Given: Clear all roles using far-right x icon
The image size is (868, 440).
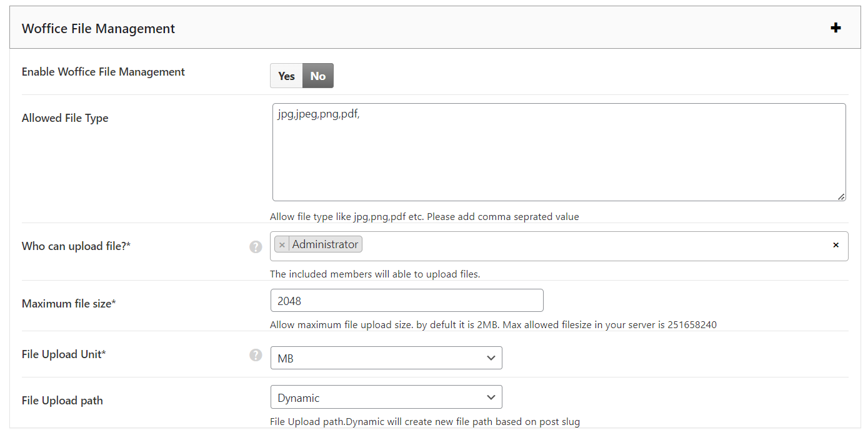Looking at the screenshot, I should point(836,245).
